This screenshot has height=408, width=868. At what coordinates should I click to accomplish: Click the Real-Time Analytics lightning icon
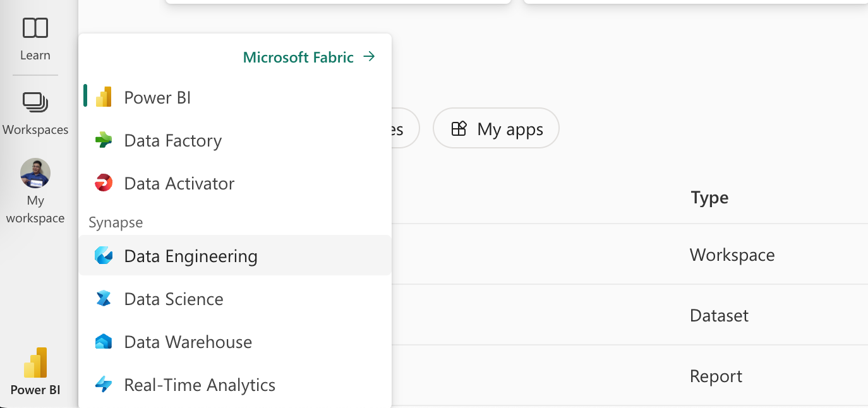point(104,385)
